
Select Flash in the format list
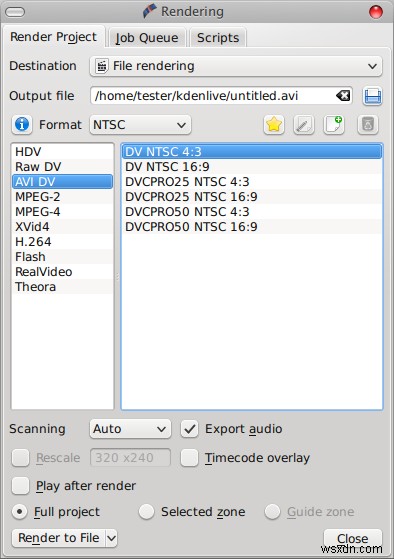[62, 257]
